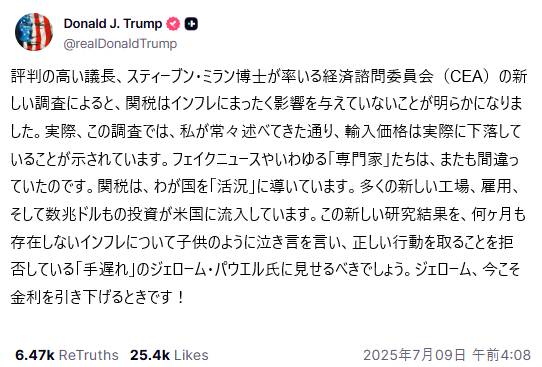
Task: Click the quoted word 「活況」
Action: pyautogui.click(x=231, y=187)
